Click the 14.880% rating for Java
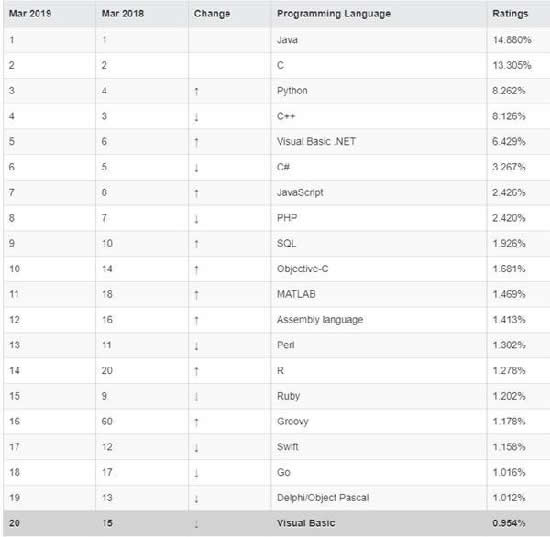The height and width of the screenshot is (537, 550). [x=512, y=40]
